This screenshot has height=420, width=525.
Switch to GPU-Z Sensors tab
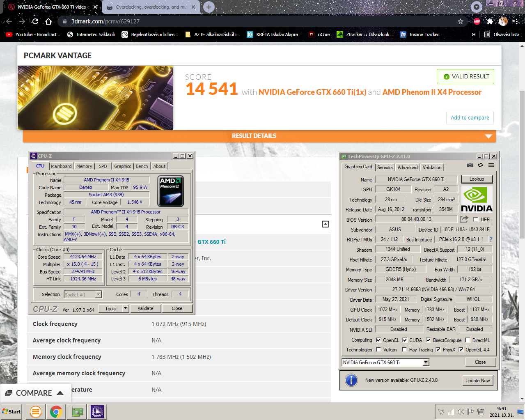point(385,168)
